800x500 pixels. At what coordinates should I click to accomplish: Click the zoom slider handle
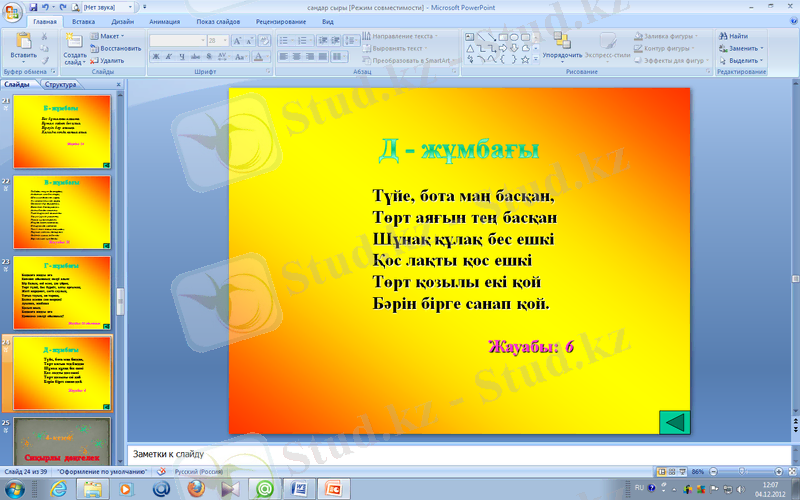click(740, 471)
